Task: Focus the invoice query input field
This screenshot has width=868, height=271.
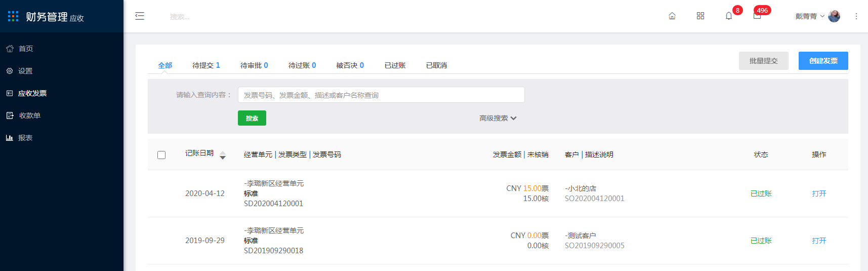Action: 381,95
